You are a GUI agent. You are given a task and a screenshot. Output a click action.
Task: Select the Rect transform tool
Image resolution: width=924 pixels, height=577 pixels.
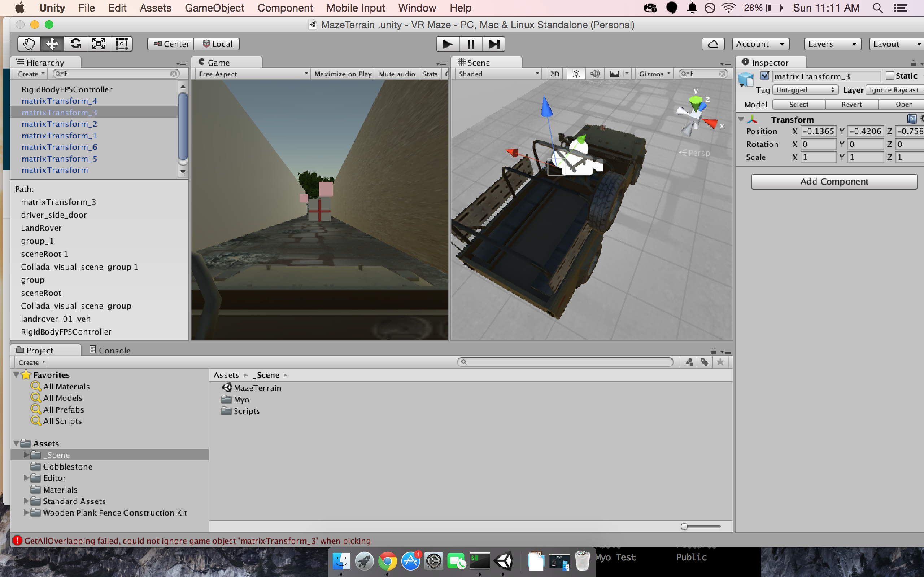tap(121, 44)
